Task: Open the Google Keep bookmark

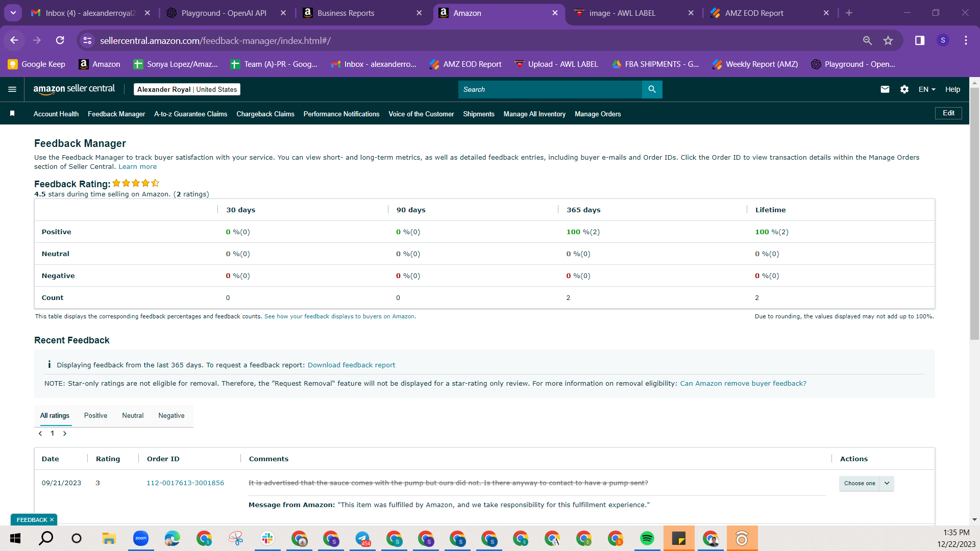Action: pos(36,64)
